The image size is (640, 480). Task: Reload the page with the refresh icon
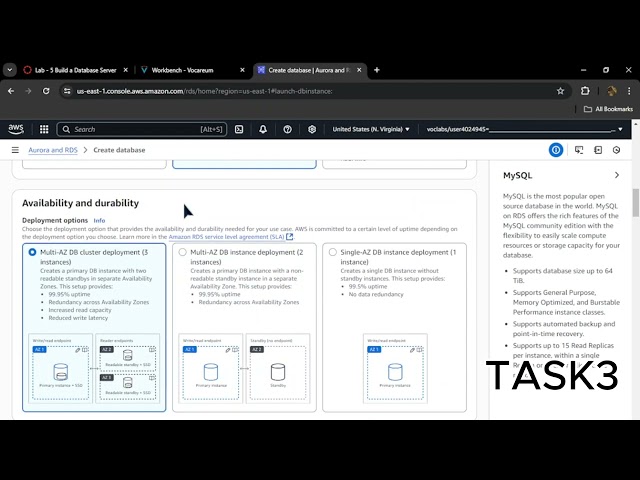(x=46, y=91)
